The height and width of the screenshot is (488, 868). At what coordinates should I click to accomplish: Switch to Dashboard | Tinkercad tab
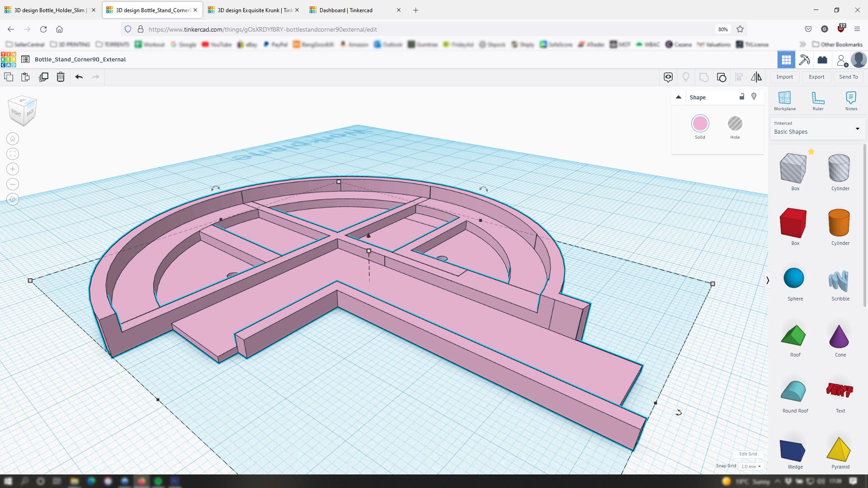[x=346, y=10]
